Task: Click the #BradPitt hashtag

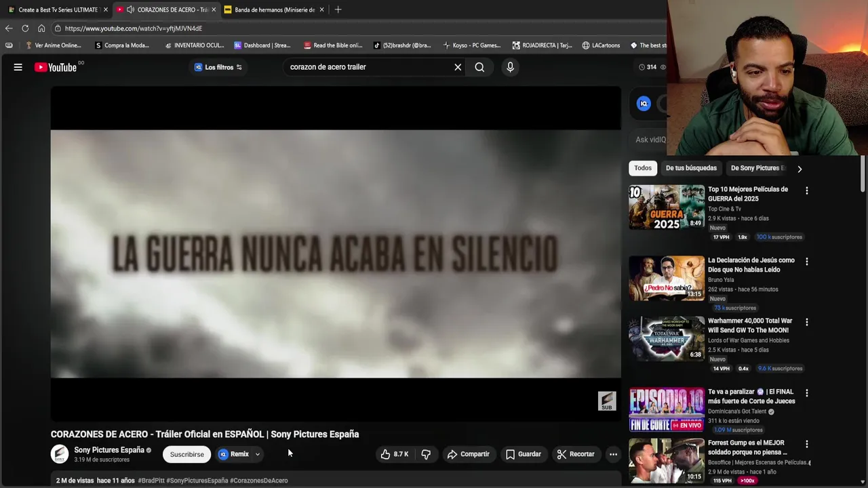Action: pos(151,481)
